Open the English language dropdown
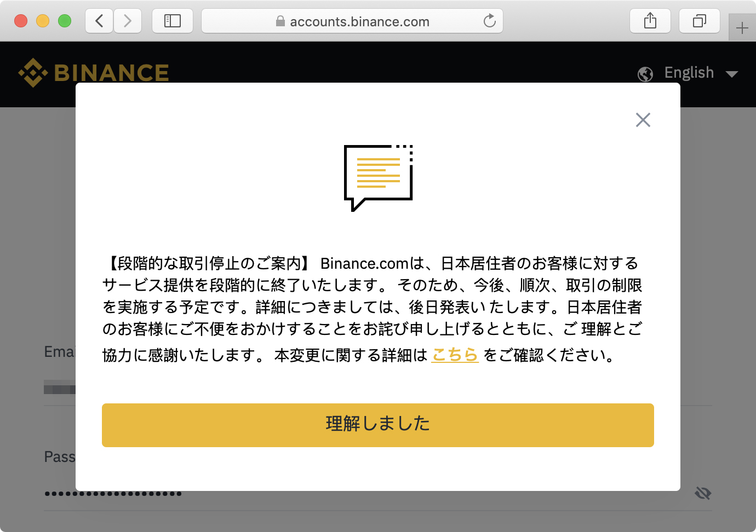This screenshot has width=756, height=532. point(689,73)
